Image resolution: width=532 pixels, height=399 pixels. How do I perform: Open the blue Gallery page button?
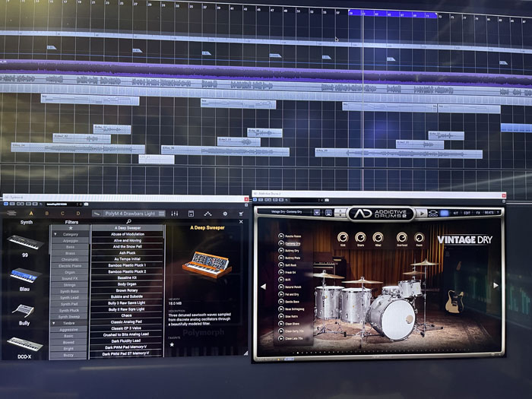point(444,214)
